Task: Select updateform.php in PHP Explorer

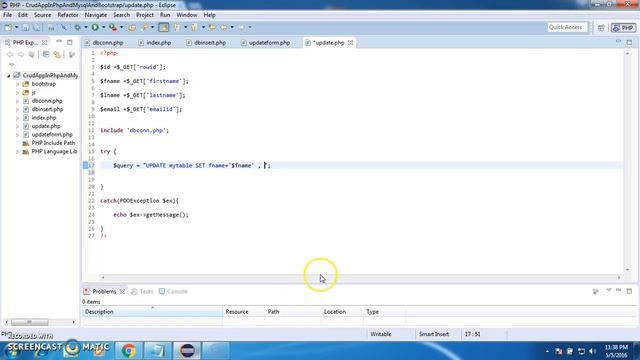Action: [x=52, y=135]
